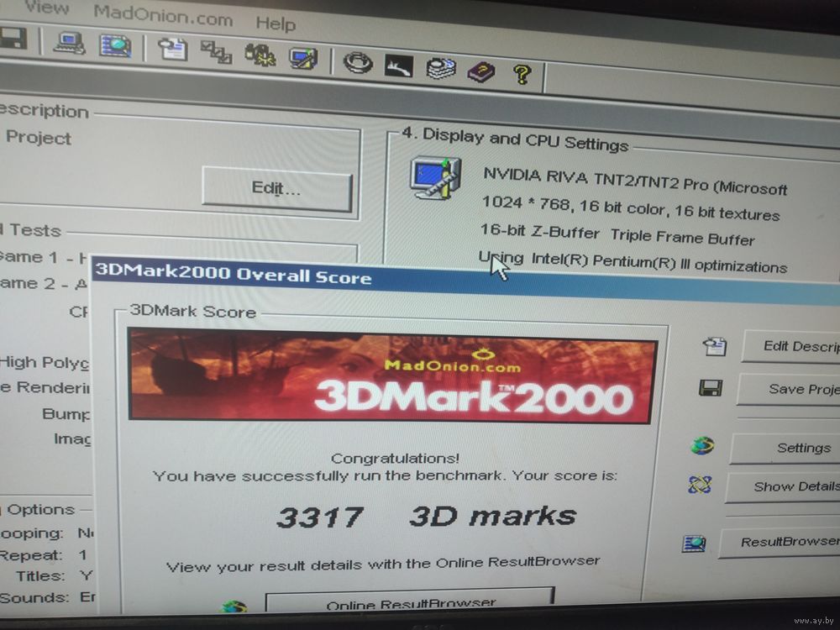Click the floppy disk save toolbar icon

(13, 39)
